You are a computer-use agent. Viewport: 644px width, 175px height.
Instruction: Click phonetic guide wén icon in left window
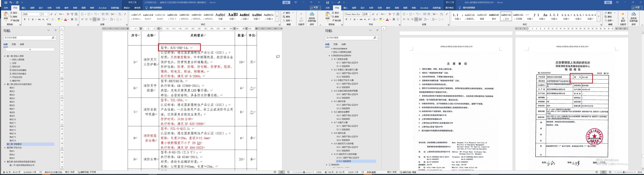pos(72,14)
